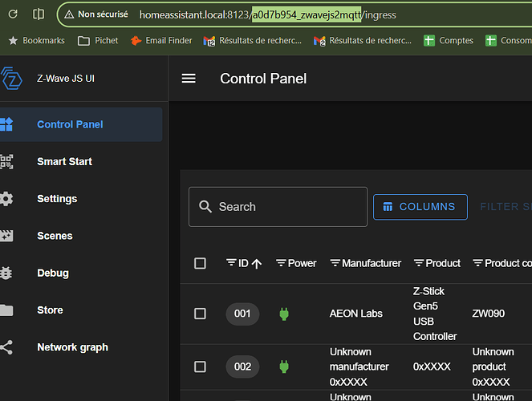Open the Pichet bookmarks folder
The image size is (532, 401).
98,40
